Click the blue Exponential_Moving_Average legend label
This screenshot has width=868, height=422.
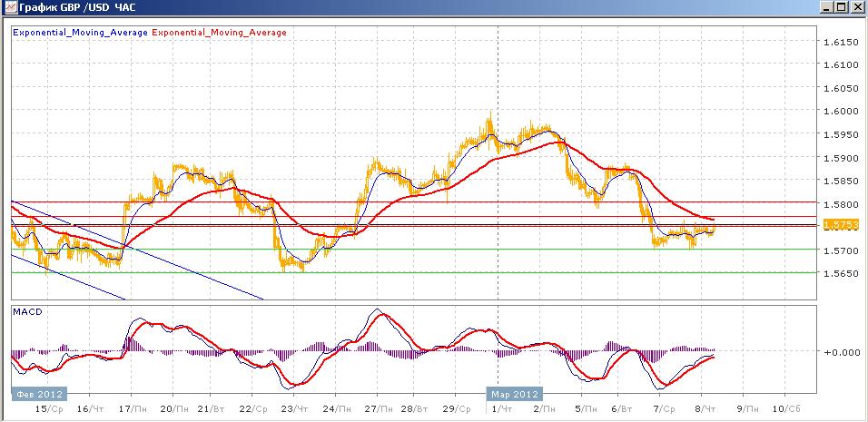click(x=80, y=33)
